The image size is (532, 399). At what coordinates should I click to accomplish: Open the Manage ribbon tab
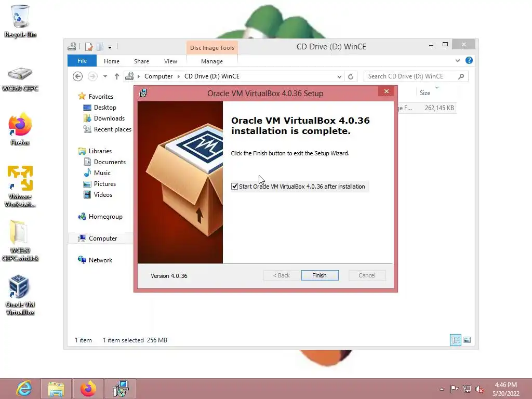pos(212,61)
